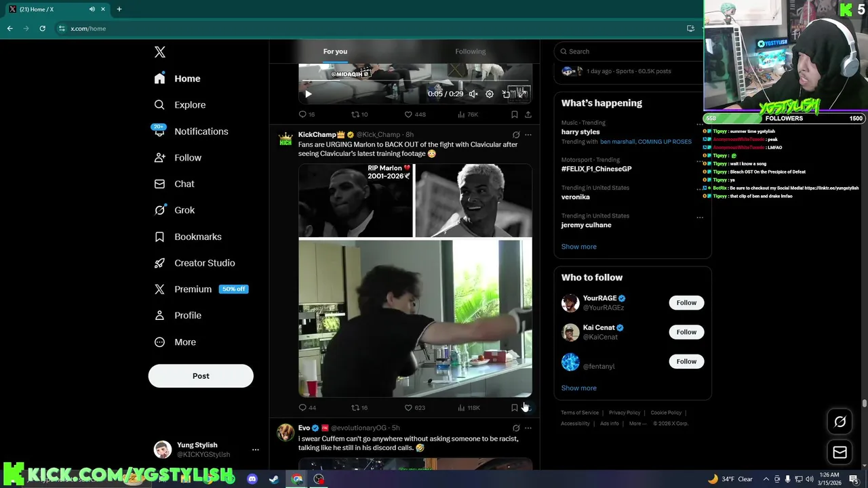Open the Terms of Service link

point(580,413)
